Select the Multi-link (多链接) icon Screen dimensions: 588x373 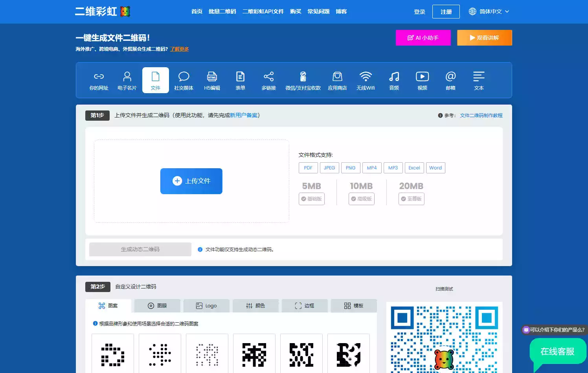(x=268, y=80)
